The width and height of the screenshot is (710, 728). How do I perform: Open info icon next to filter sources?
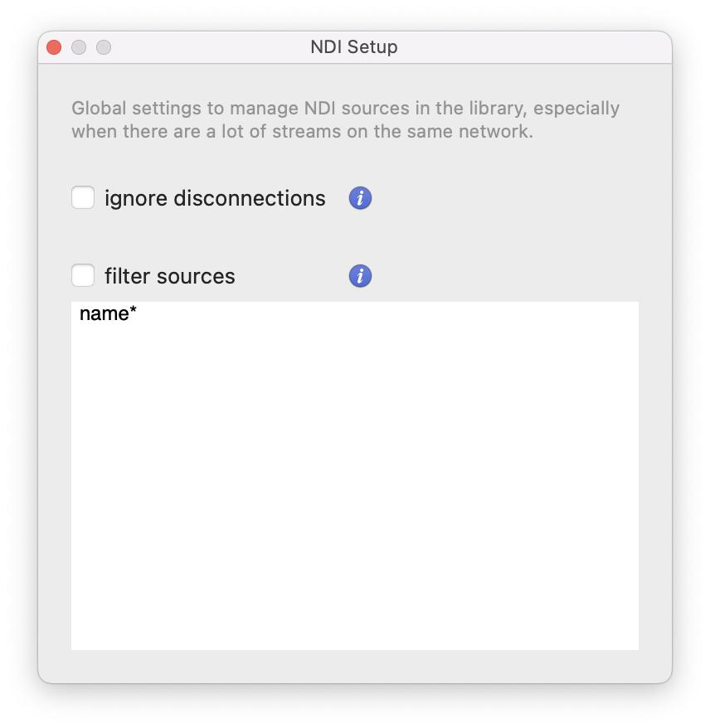pyautogui.click(x=360, y=276)
